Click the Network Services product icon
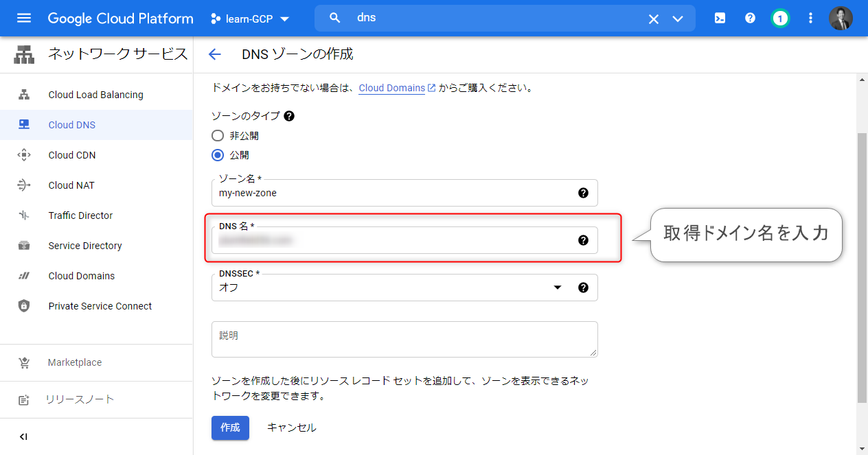Viewport: 868px width, 455px height. 24,55
